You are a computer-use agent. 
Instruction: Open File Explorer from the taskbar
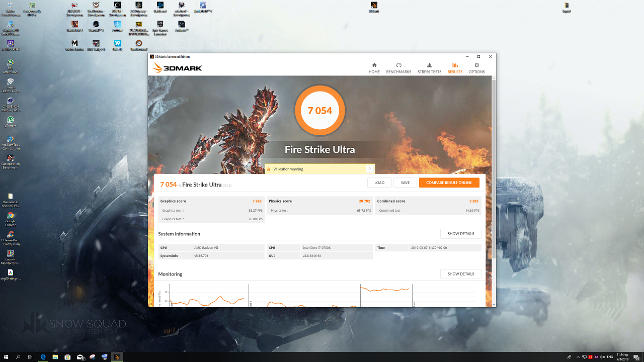(x=55, y=357)
